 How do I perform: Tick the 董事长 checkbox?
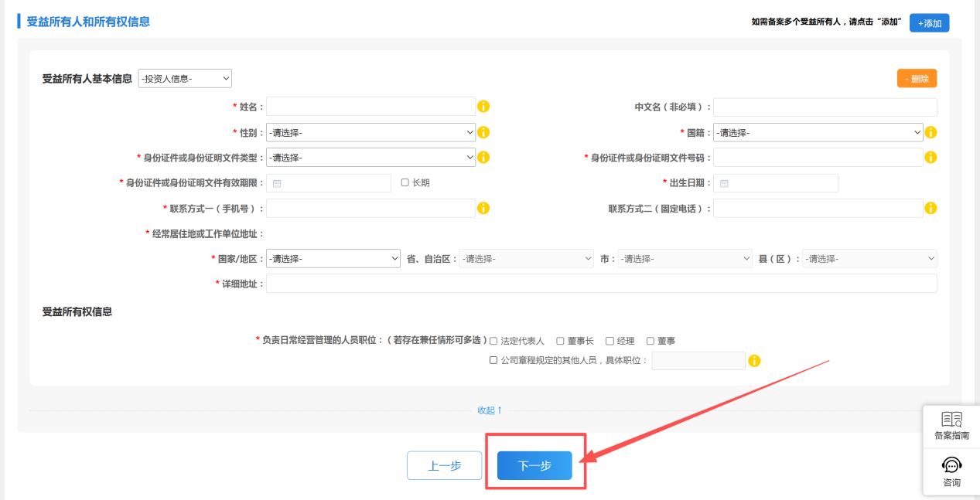point(561,341)
